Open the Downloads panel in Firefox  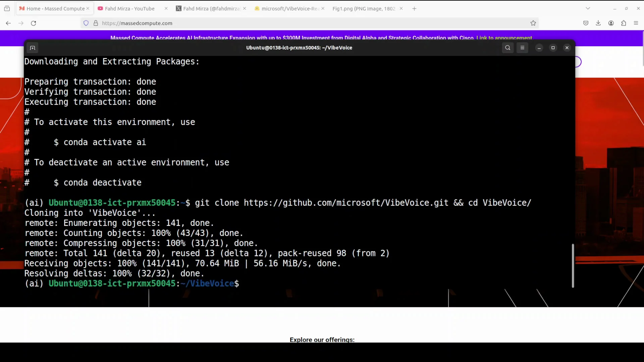click(x=598, y=23)
